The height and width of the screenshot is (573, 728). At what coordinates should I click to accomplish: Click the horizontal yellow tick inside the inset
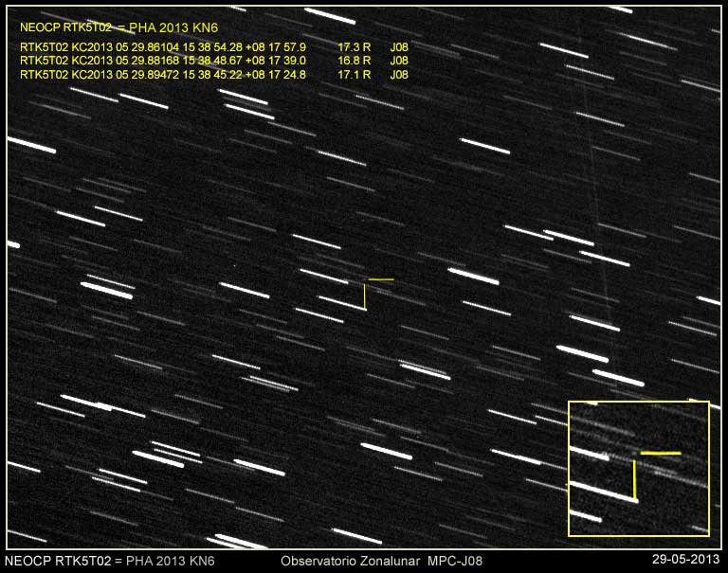tap(661, 454)
